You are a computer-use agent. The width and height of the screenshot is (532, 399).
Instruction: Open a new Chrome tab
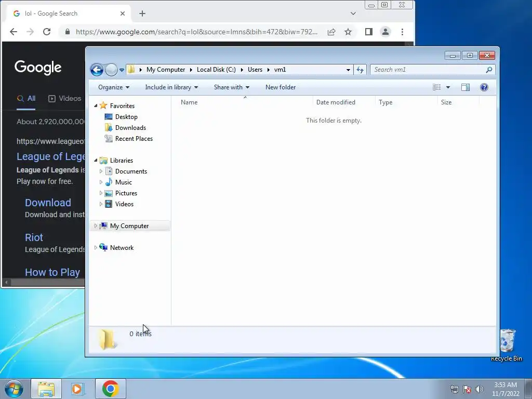(x=142, y=14)
